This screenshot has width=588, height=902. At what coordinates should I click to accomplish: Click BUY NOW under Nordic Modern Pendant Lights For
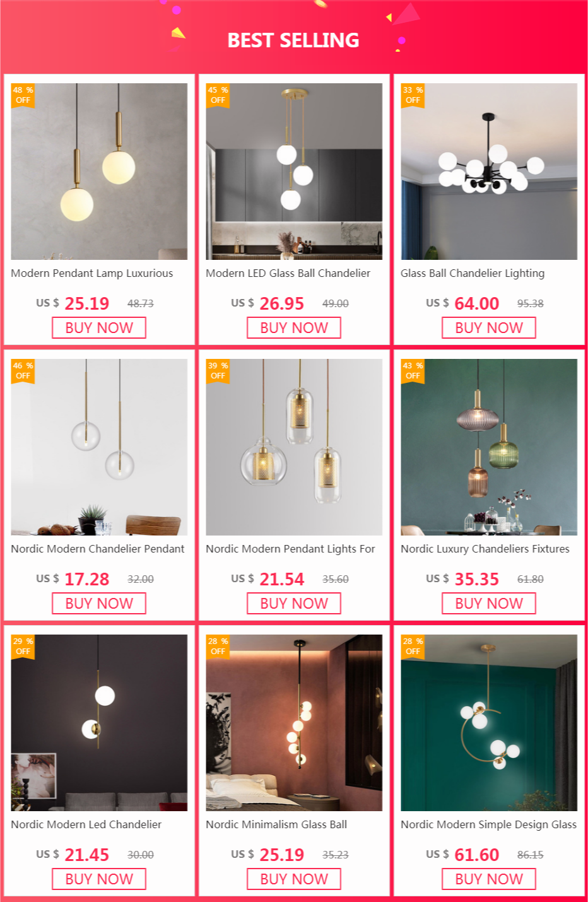pyautogui.click(x=294, y=604)
